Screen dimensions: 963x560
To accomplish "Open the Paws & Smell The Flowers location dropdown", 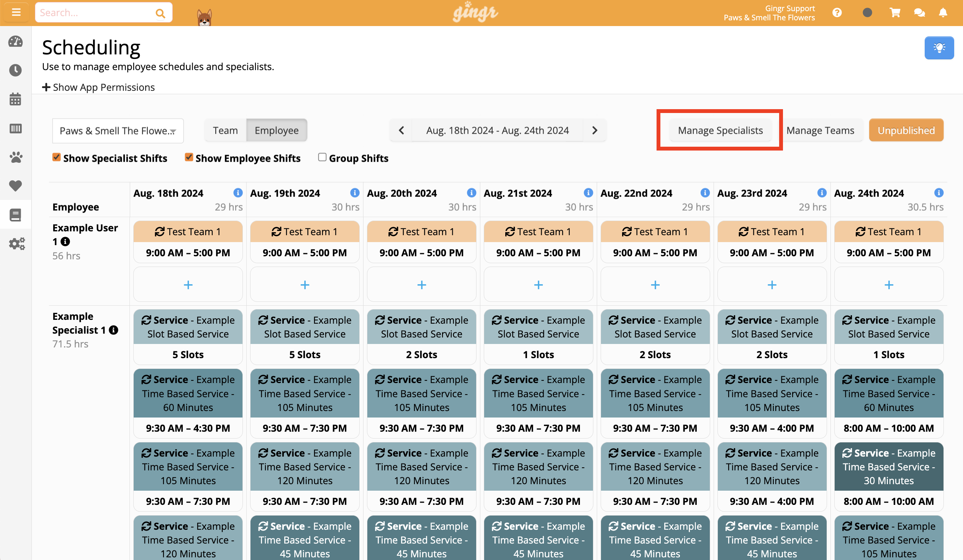I will coord(117,130).
